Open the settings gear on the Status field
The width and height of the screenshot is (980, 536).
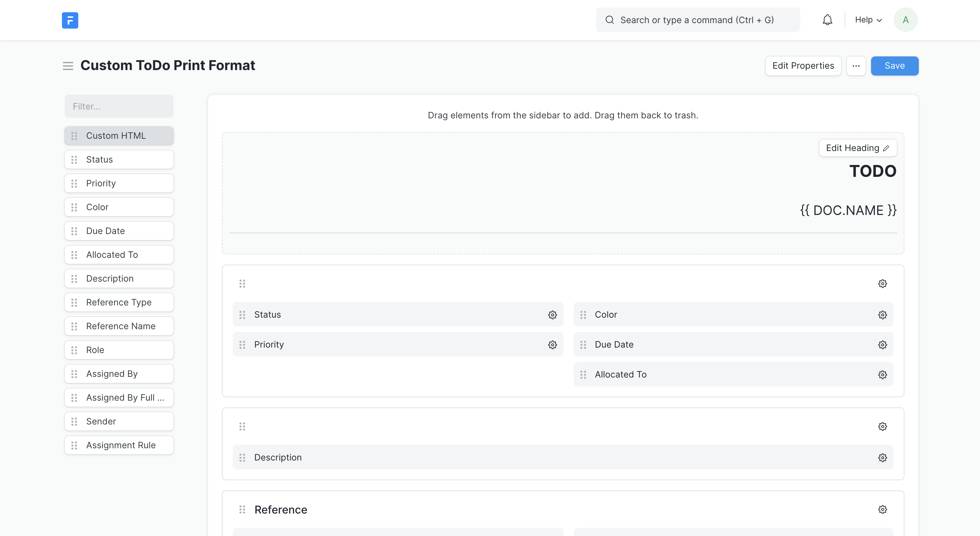(x=552, y=314)
